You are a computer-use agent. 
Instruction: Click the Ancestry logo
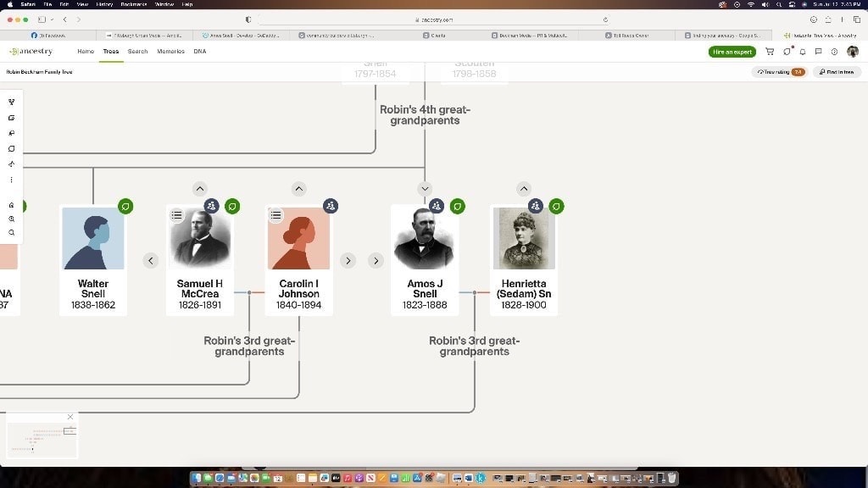pos(31,52)
